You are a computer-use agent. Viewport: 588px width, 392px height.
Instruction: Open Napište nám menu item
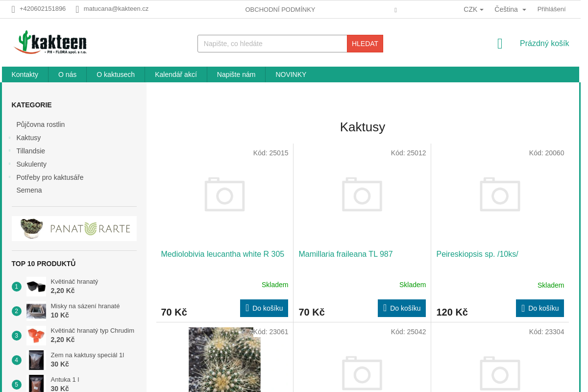[x=236, y=74]
